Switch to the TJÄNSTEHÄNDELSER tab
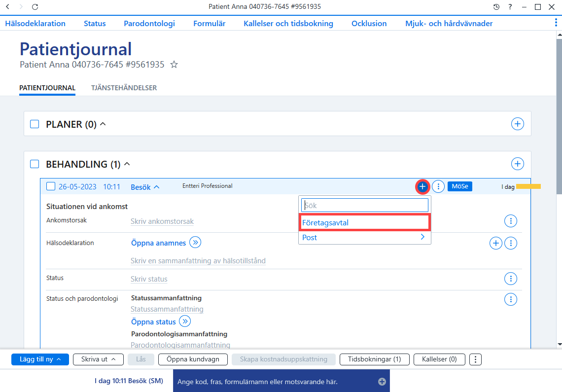The height and width of the screenshot is (392, 562). (124, 88)
